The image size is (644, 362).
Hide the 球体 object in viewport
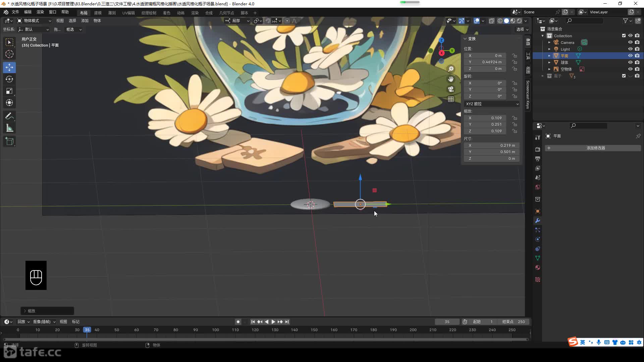[x=630, y=62]
